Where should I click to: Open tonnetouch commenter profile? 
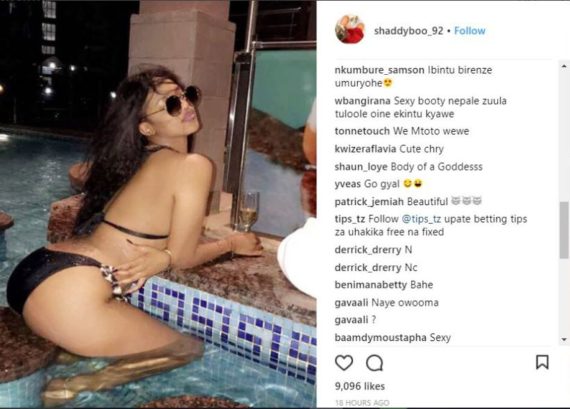click(x=362, y=131)
